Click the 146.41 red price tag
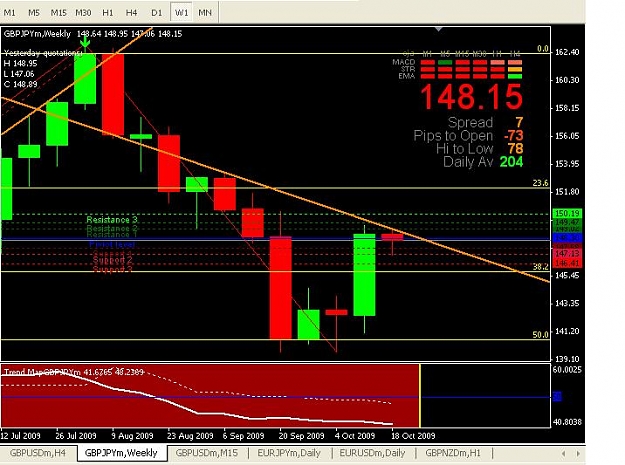Viewport: 625px width, 465px height. coord(567,263)
